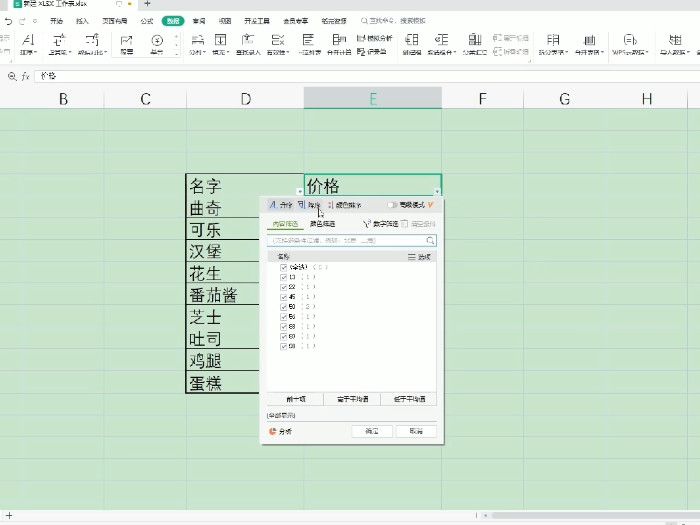
Task: Click the Consolidate (合并计算) tool
Action: point(339,44)
